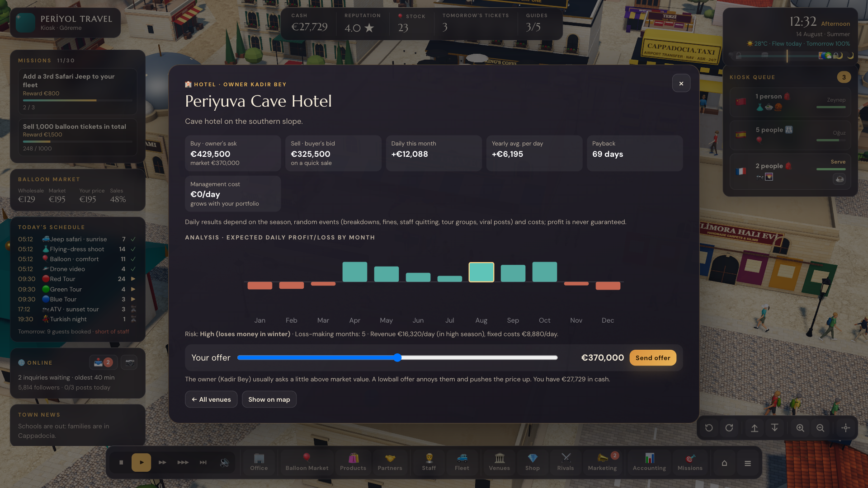868x488 pixels.
Task: Open the 3rd Safari Jeep mission
Action: click(x=77, y=91)
